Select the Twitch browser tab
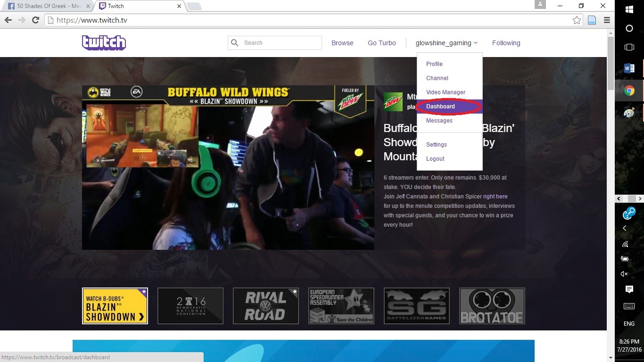This screenshot has width=644, height=362. click(140, 6)
